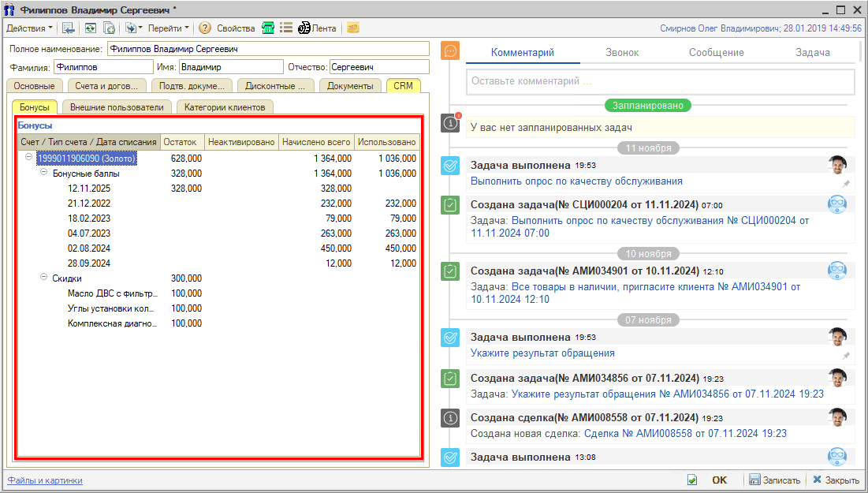Viewport: 868px width, 493px height.
Task: Click the orange comment bubble icon
Action: tap(450, 51)
